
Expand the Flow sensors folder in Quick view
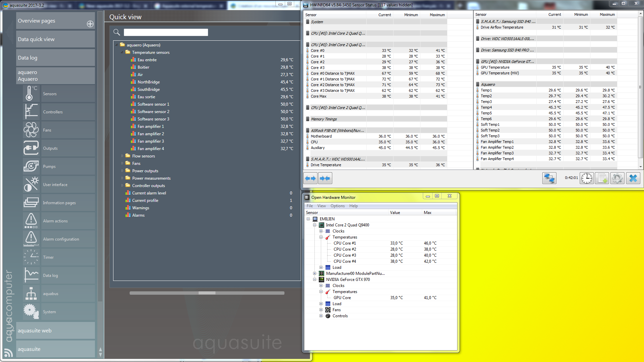click(122, 156)
